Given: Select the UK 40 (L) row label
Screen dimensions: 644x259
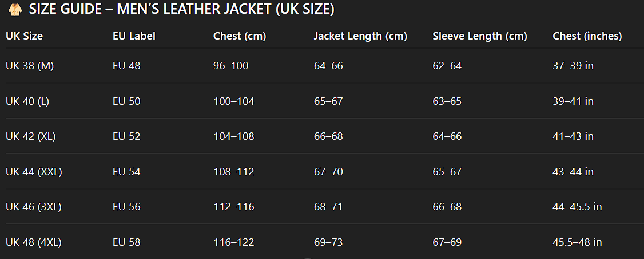Looking at the screenshot, I should 27,101.
